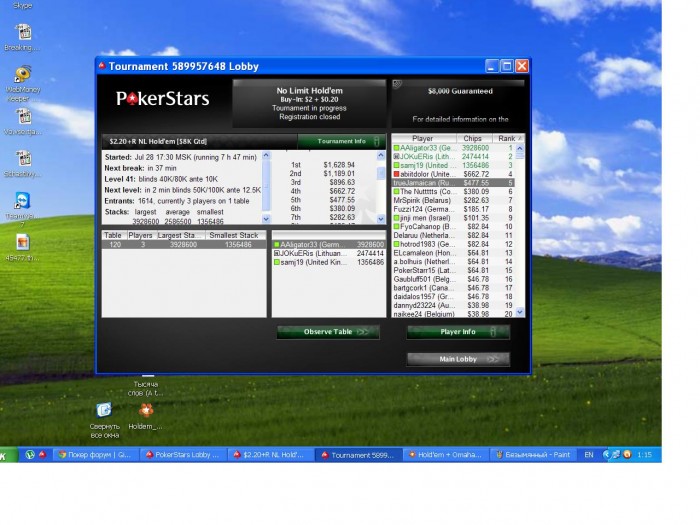Open the Breaking... desktop icon
Screen dimensions: 700x525
(x=23, y=33)
